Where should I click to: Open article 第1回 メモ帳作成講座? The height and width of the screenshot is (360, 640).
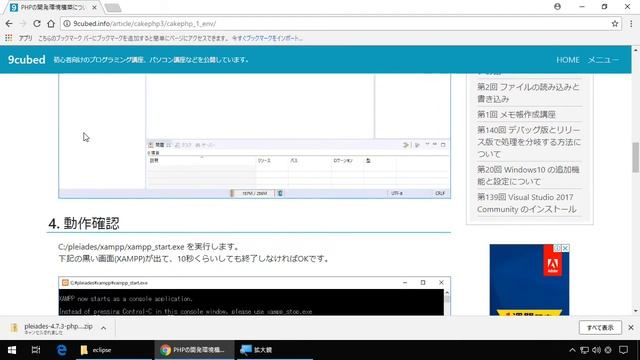click(516, 114)
